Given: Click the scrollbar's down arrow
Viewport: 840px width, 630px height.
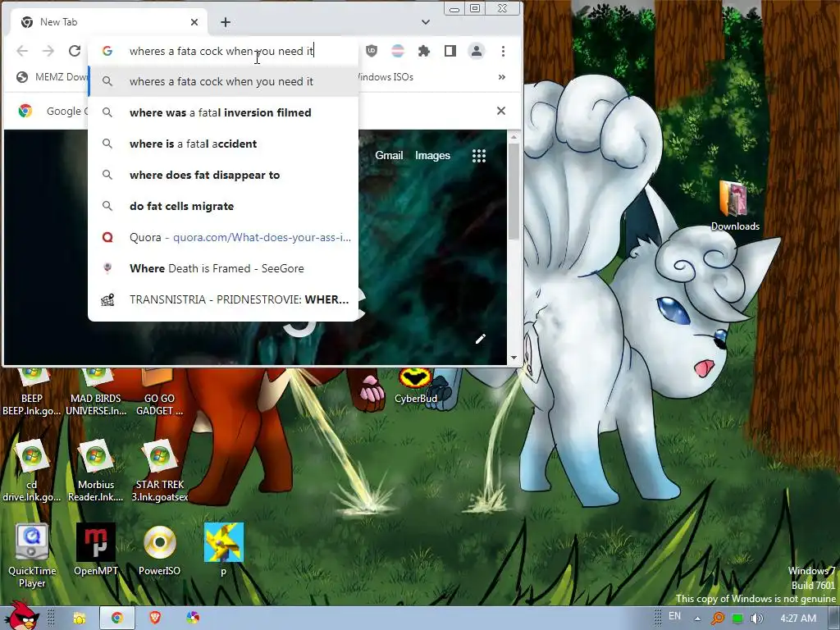Looking at the screenshot, I should [514, 358].
